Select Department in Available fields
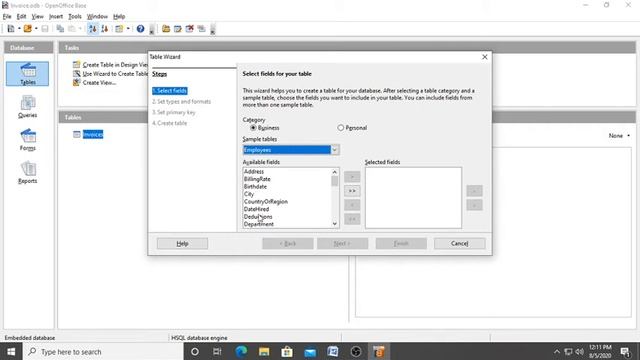Viewport: 640px width, 360px height. click(x=259, y=224)
